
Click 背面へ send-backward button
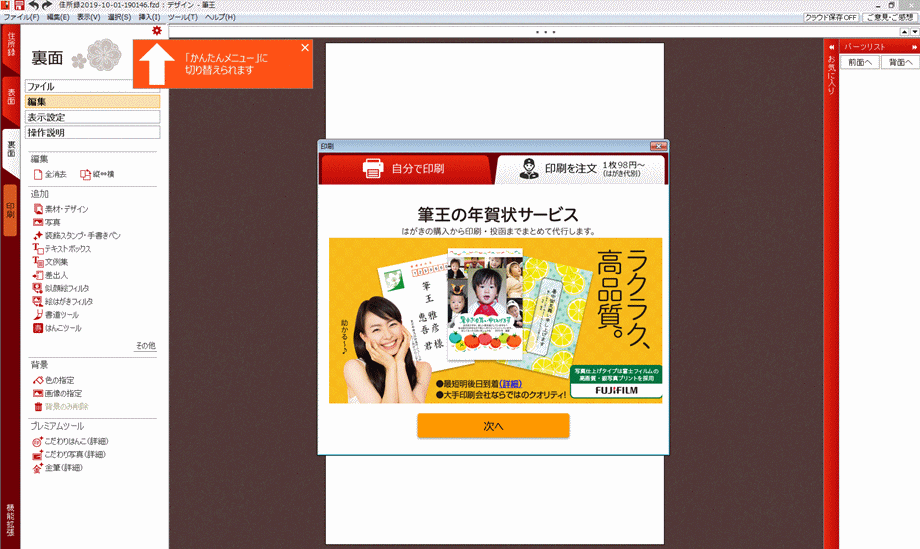900,62
